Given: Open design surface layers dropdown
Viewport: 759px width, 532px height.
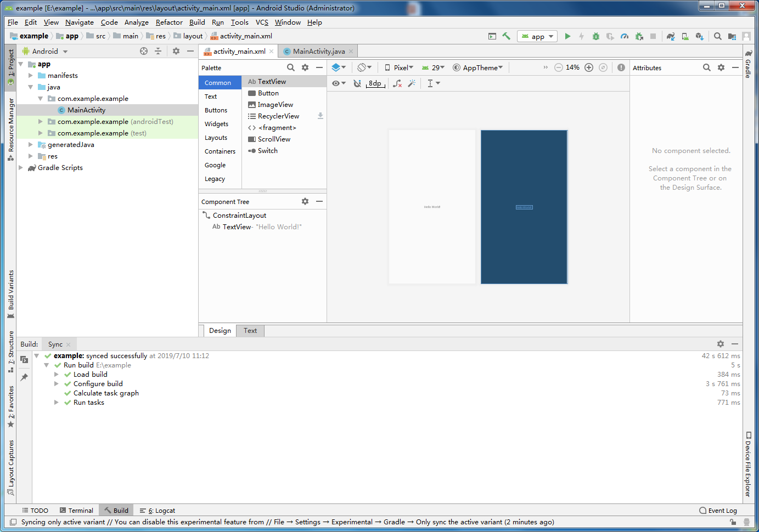Looking at the screenshot, I should tap(339, 67).
